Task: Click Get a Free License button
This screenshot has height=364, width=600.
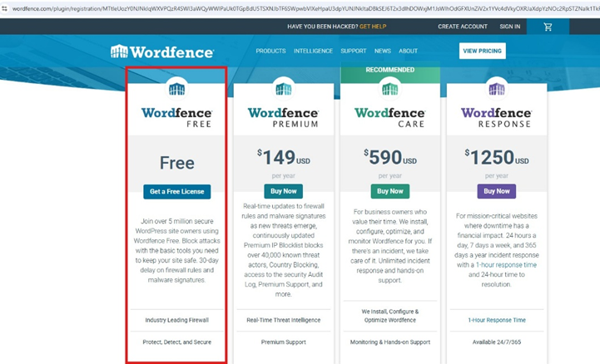Action: (176, 191)
